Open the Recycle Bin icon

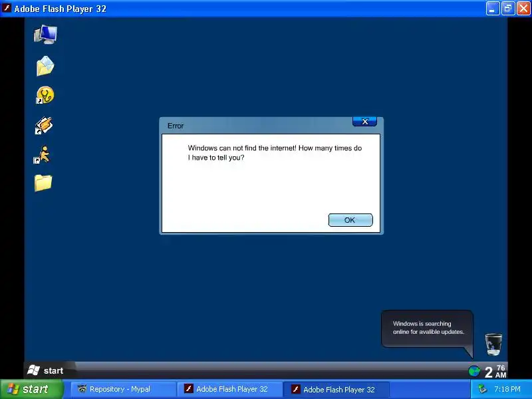pos(493,344)
